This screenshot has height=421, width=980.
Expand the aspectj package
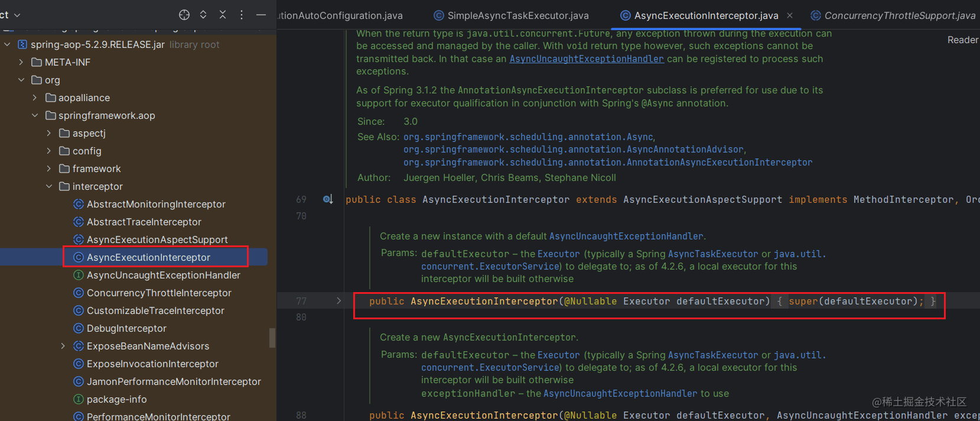click(x=49, y=133)
